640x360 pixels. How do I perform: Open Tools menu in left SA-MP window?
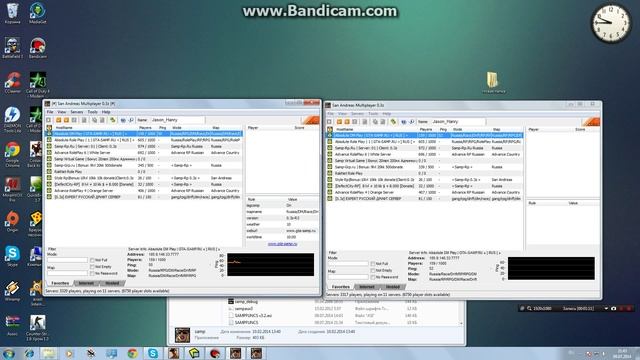pyautogui.click(x=93, y=112)
